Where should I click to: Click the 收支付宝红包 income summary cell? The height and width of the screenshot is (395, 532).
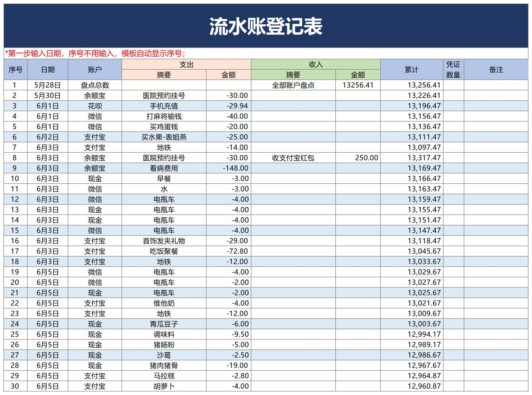pyautogui.click(x=293, y=158)
